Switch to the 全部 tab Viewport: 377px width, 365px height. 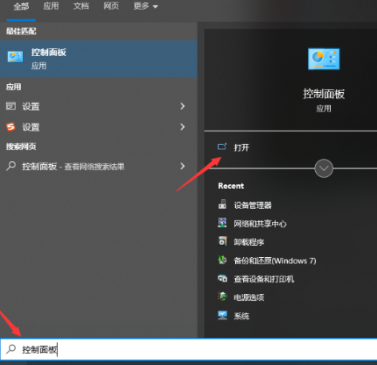21,6
